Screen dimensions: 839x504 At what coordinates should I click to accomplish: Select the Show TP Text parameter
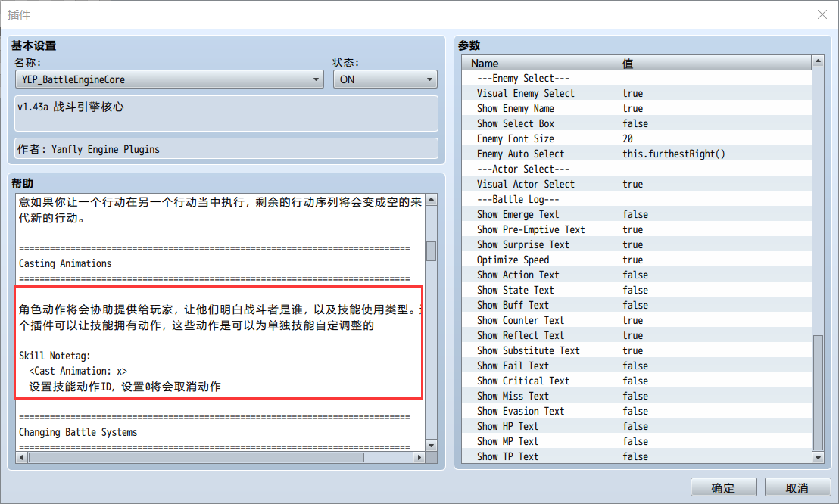pos(637,456)
